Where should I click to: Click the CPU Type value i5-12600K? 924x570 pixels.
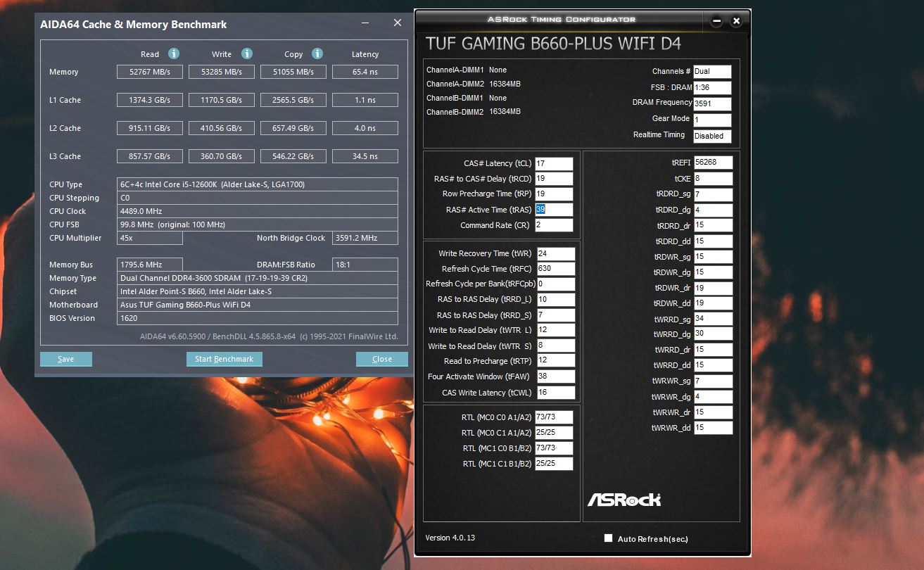[258, 184]
